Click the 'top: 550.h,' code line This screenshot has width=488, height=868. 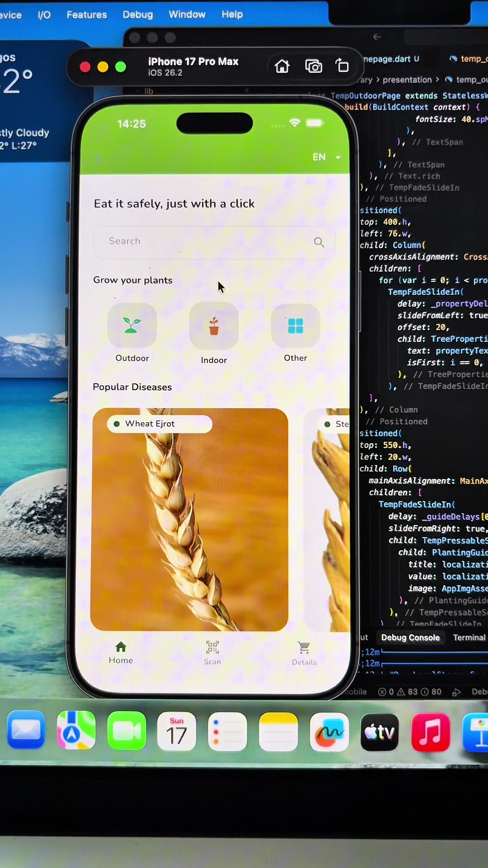385,445
